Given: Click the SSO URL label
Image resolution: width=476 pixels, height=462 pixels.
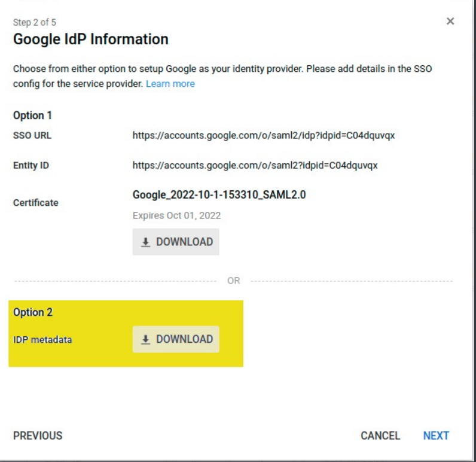Looking at the screenshot, I should click(x=32, y=135).
